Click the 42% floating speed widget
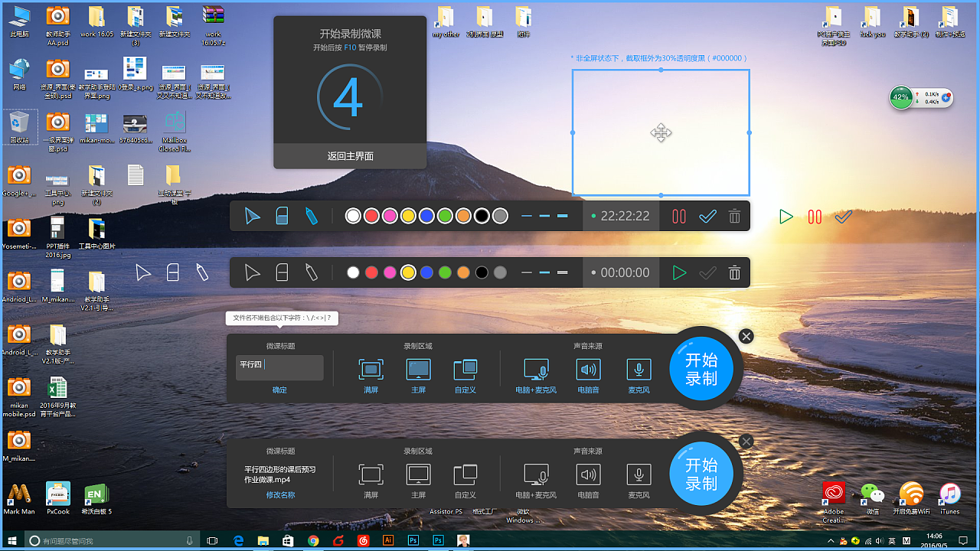The height and width of the screenshot is (551, 980). coord(921,97)
